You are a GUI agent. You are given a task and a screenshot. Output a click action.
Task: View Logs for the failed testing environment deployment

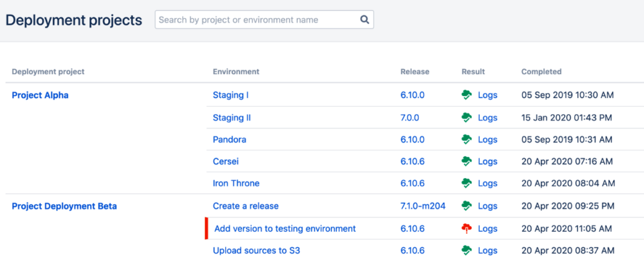[487, 228]
